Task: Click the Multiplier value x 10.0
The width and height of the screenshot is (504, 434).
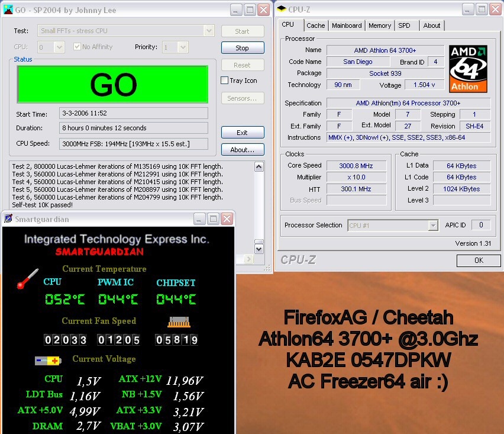Action: [x=356, y=177]
